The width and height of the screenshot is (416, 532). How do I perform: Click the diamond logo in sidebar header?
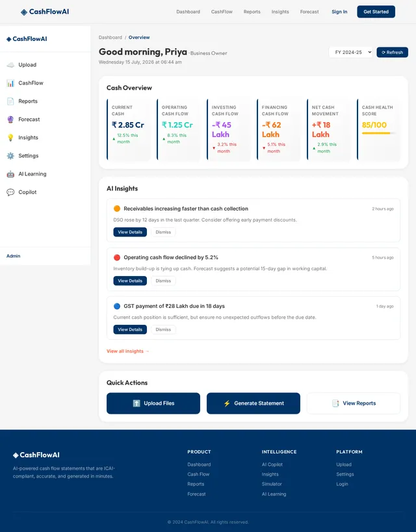click(x=9, y=40)
